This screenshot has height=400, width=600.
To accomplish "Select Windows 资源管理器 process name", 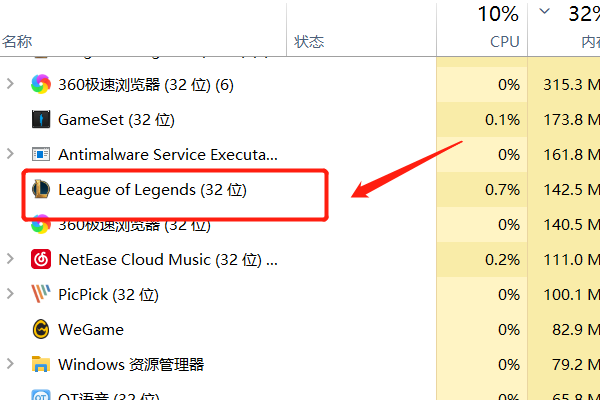I will coord(131,364).
